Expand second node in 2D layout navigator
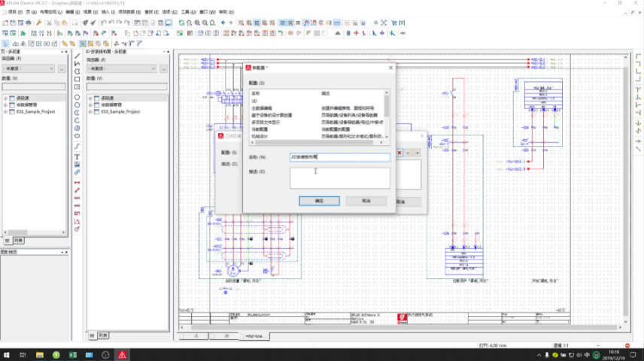Screen dimensions: 644x361 90,105
